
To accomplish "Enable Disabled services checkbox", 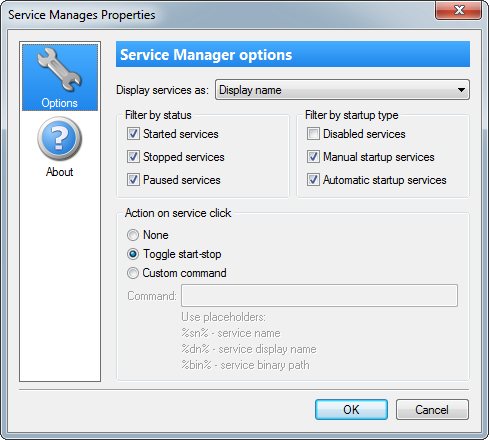I will tap(313, 134).
